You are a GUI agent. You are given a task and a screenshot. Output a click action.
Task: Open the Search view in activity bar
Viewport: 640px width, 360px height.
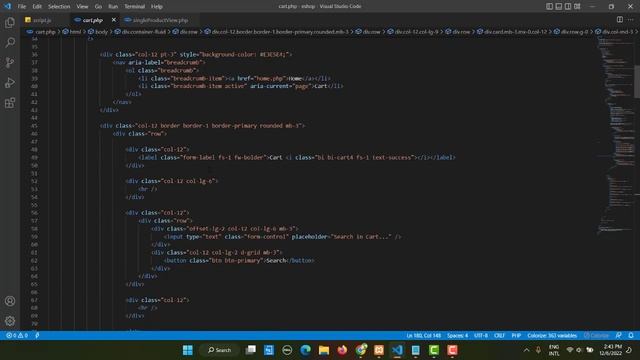click(10, 42)
